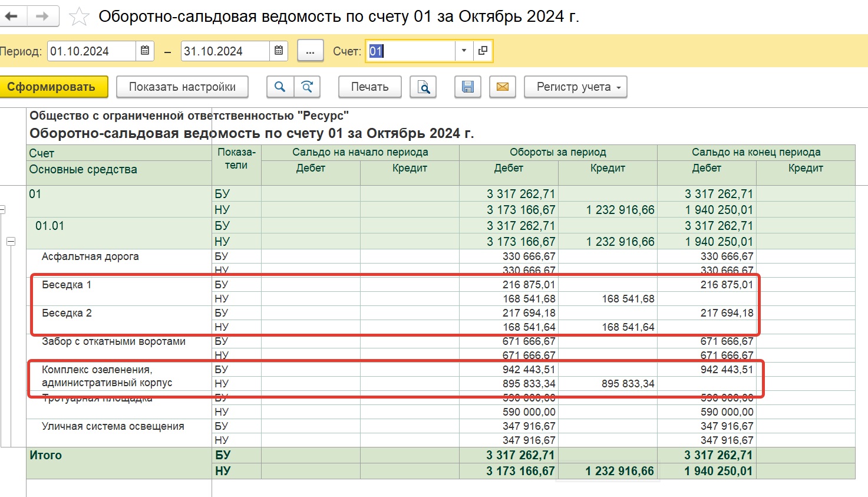This screenshot has width=868, height=497.
Task: Open the account 01 in separate form
Action: 483,51
